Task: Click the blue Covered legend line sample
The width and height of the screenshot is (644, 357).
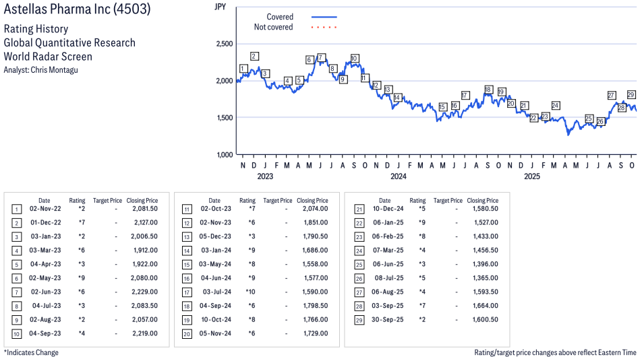Action: tap(324, 17)
